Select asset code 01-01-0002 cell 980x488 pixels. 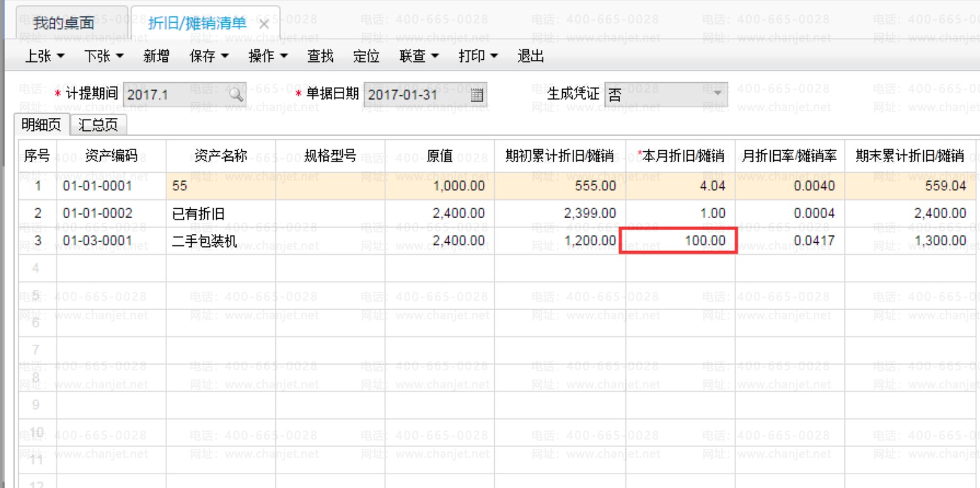(x=112, y=213)
